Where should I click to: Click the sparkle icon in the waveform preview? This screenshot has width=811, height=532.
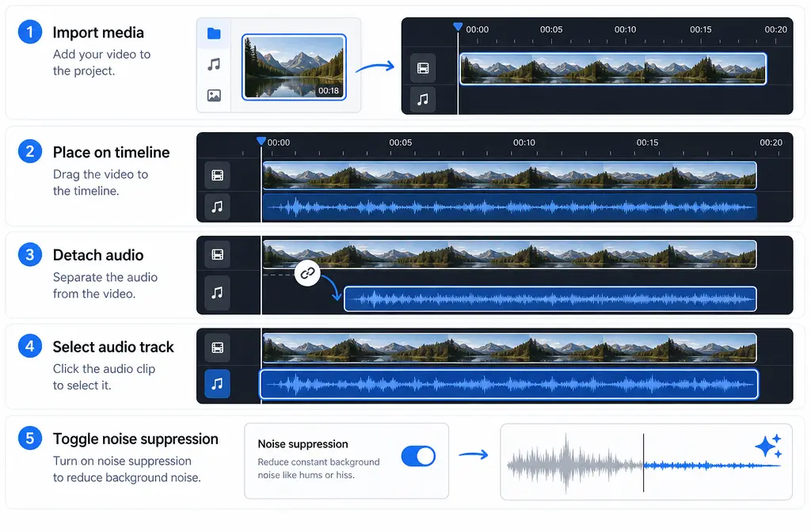[x=768, y=446]
